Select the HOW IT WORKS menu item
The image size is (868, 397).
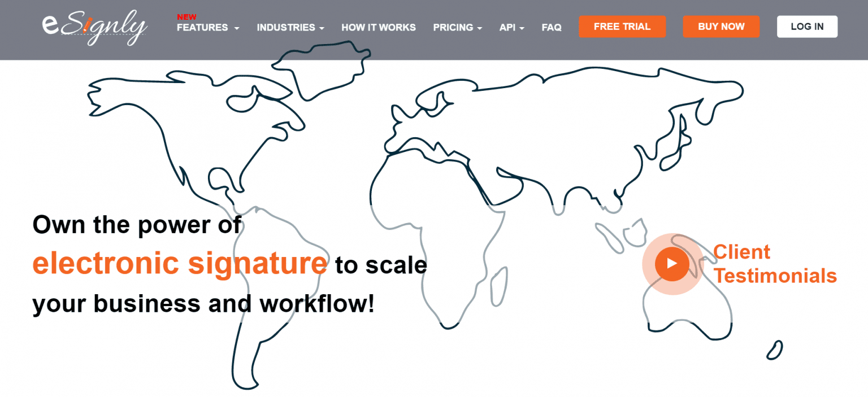378,27
